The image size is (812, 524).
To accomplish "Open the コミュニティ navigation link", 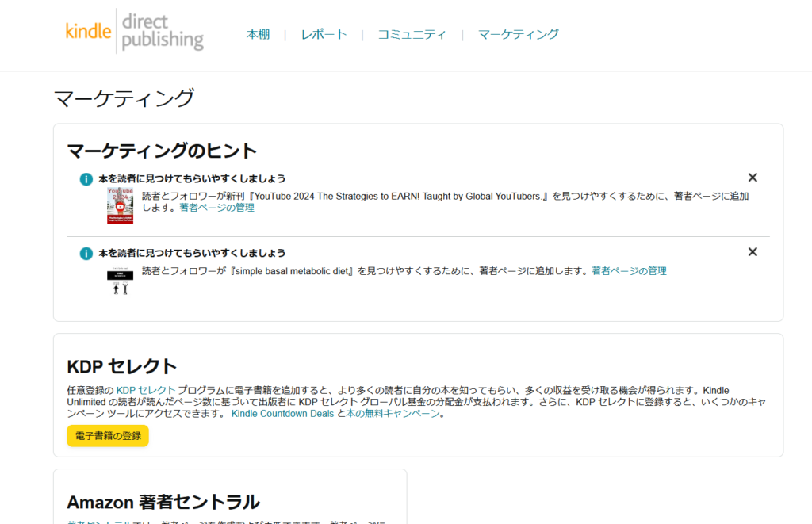I will coord(412,34).
